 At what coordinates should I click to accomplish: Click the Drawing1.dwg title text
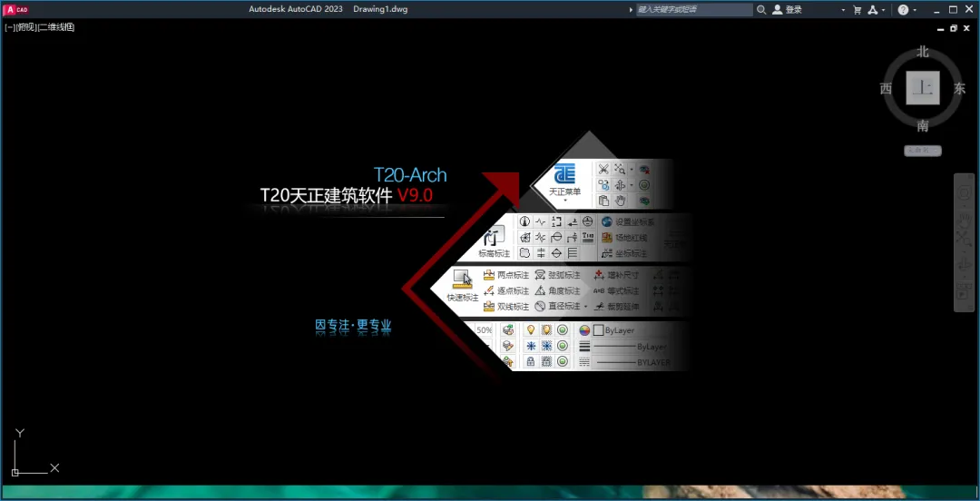point(380,9)
